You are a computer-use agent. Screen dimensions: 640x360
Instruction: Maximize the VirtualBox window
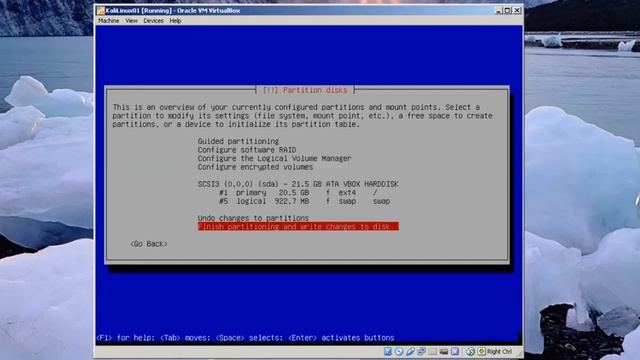[x=507, y=10]
